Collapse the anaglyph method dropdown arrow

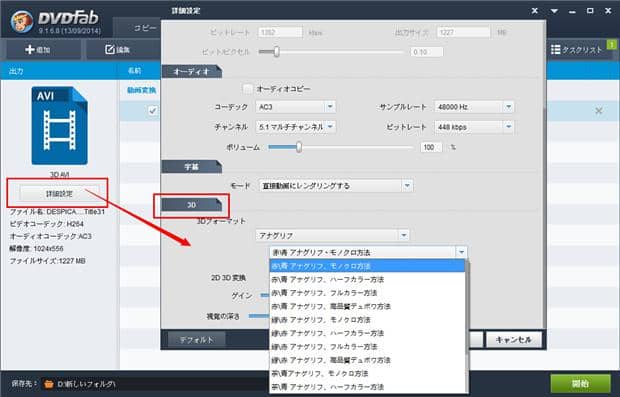click(461, 252)
